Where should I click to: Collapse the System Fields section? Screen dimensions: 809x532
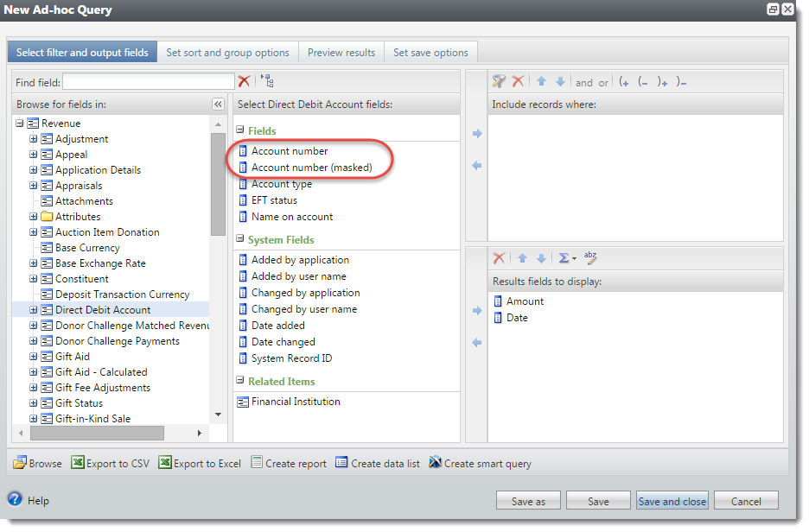(x=240, y=238)
